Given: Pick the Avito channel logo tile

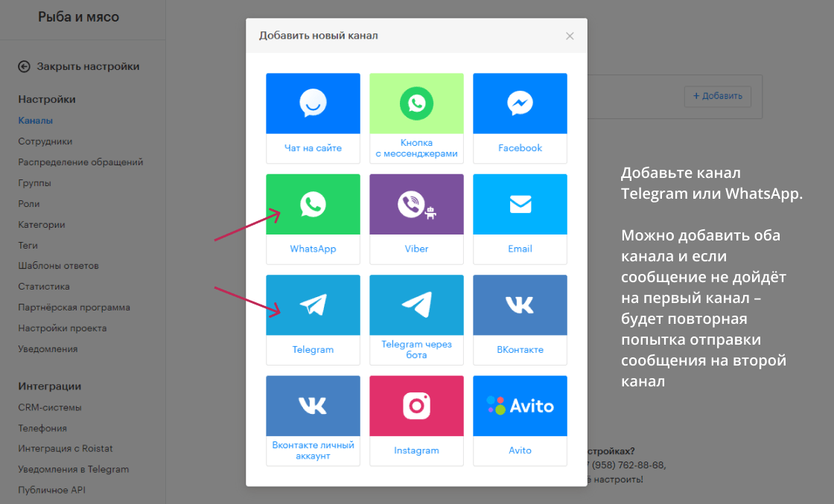Looking at the screenshot, I should (x=520, y=406).
